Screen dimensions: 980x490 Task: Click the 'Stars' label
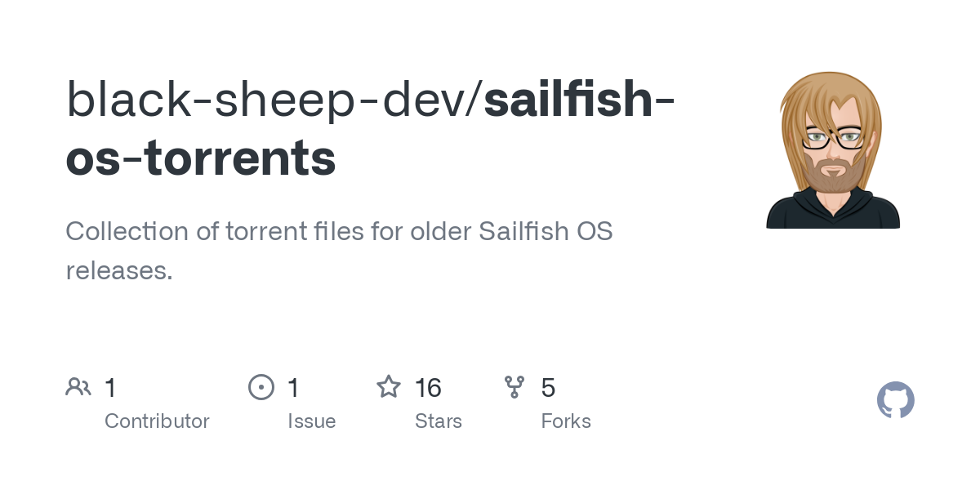[x=439, y=421]
